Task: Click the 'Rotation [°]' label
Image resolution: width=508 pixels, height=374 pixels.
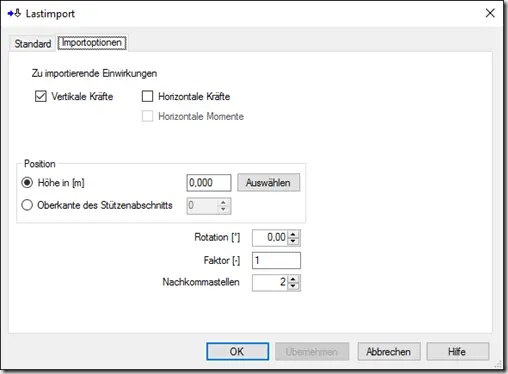Action: tap(217, 237)
